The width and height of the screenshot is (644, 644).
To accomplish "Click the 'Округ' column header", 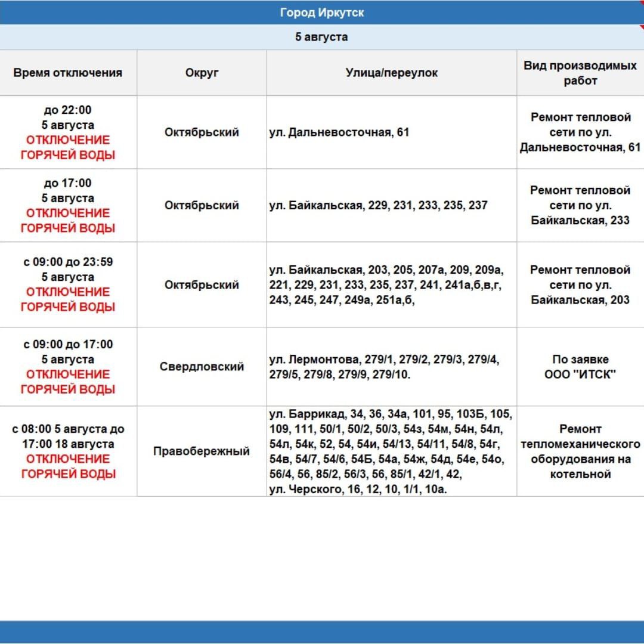I will 202,73.
